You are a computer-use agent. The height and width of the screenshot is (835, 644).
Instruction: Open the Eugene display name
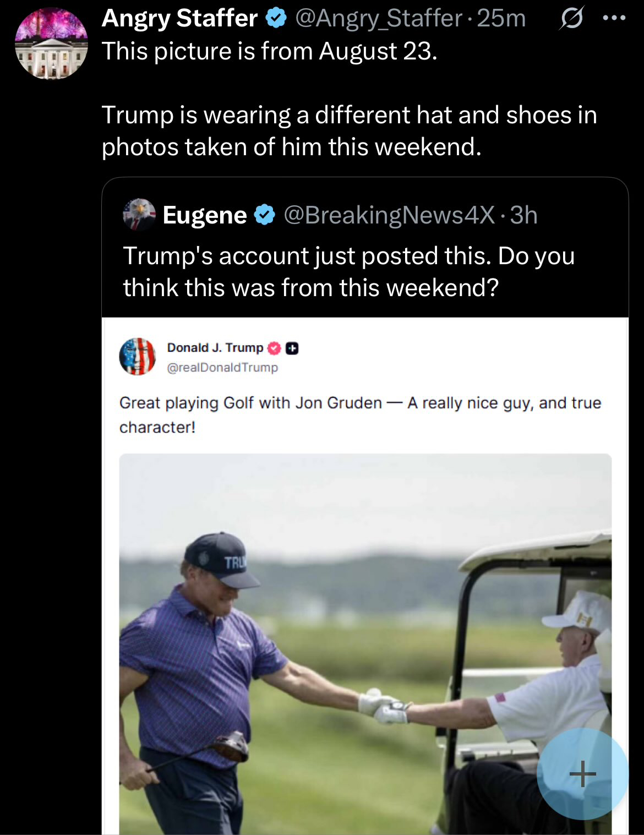point(204,215)
